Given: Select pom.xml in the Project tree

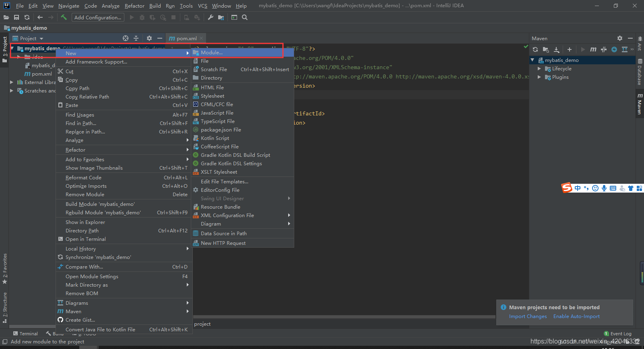Looking at the screenshot, I should click(x=39, y=74).
